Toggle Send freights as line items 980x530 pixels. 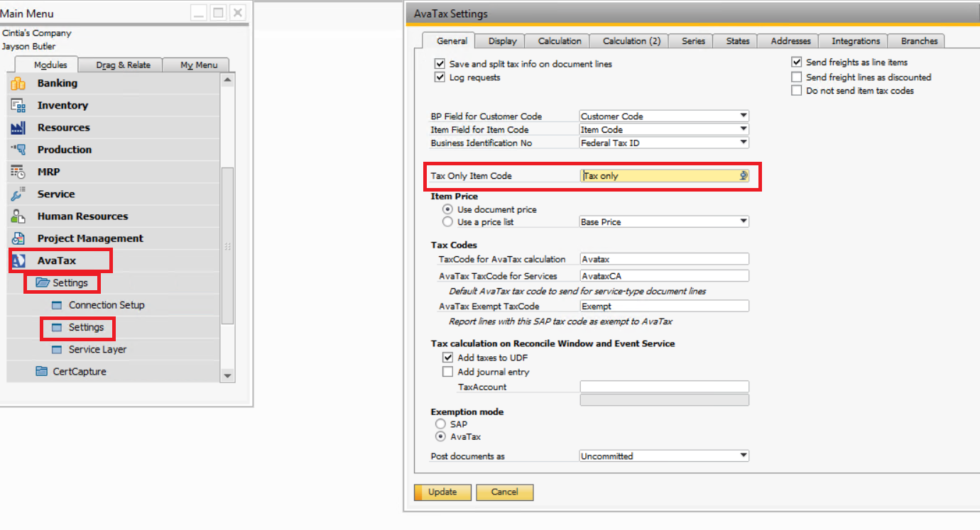pos(796,62)
